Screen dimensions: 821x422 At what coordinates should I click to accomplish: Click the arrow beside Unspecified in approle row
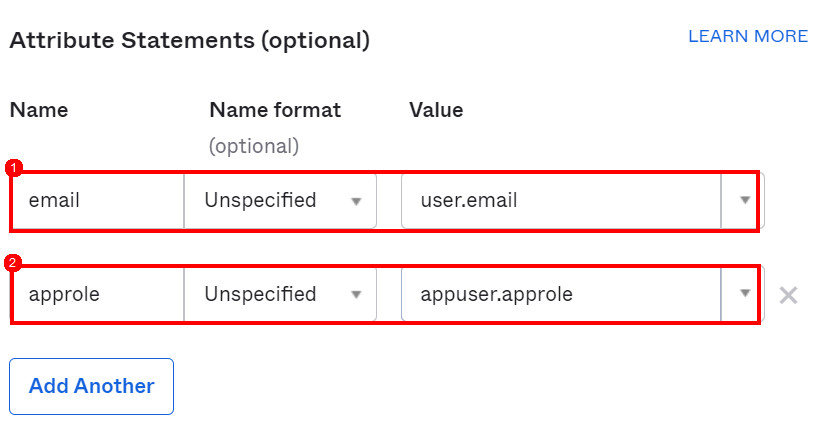pyautogui.click(x=356, y=295)
